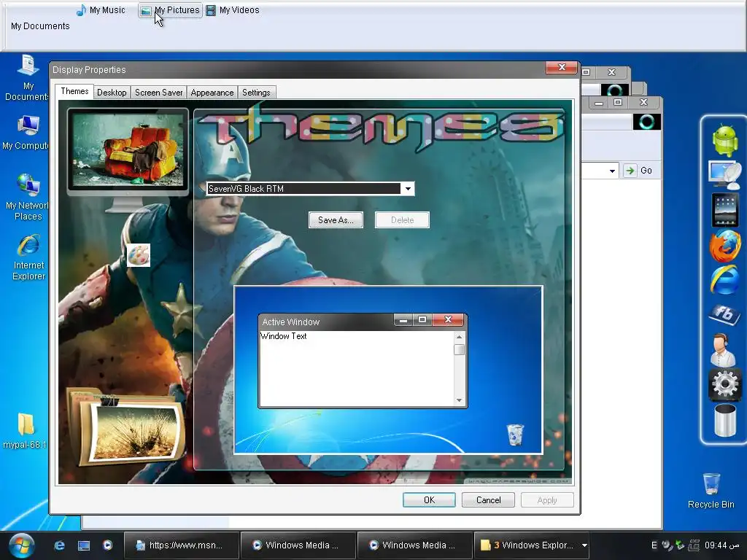Open the iPad tablet icon in the dock
Viewport: 747px width, 560px height.
click(x=724, y=210)
